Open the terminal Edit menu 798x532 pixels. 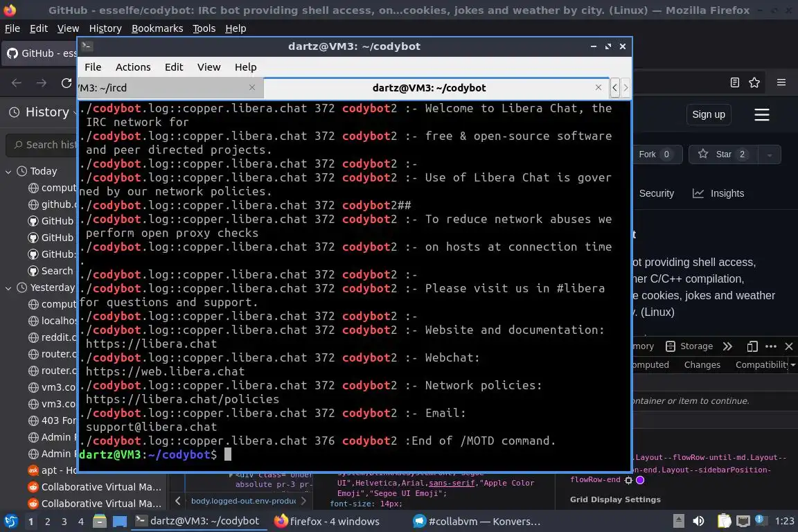(x=174, y=67)
